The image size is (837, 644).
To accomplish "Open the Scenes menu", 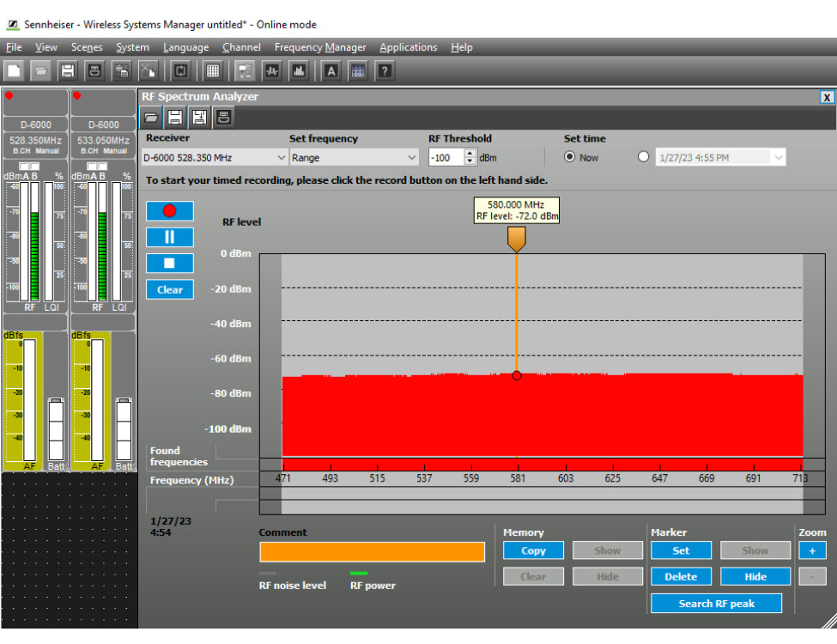I will pos(87,47).
